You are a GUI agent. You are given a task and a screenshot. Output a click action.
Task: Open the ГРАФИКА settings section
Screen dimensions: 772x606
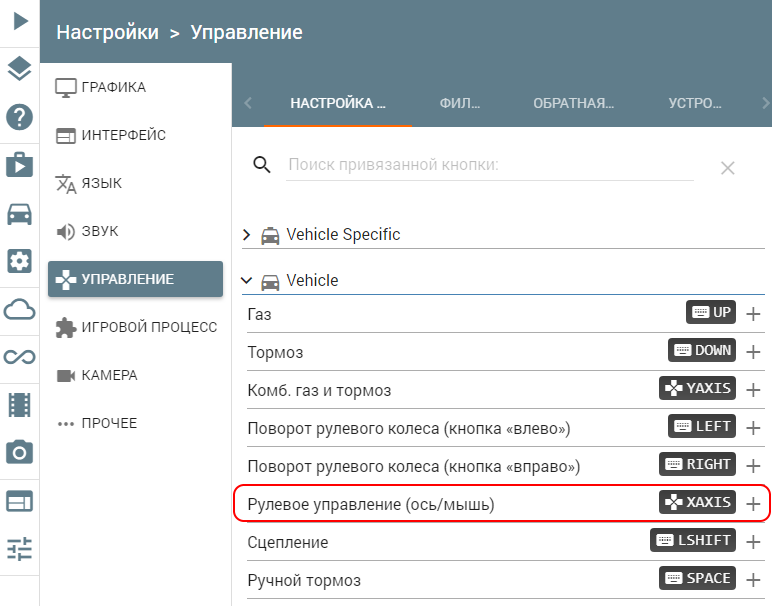pyautogui.click(x=113, y=87)
